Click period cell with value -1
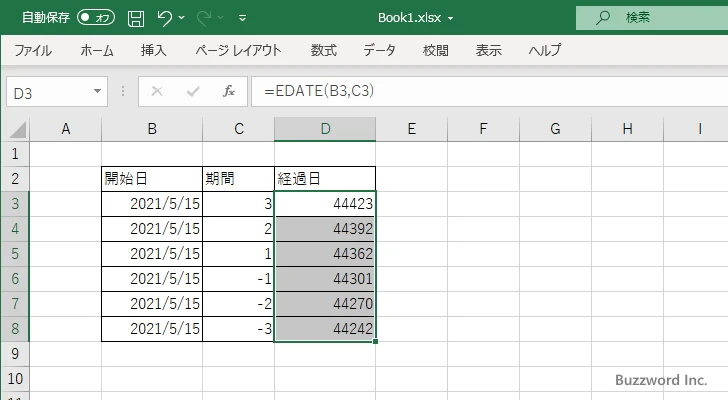 [239, 279]
